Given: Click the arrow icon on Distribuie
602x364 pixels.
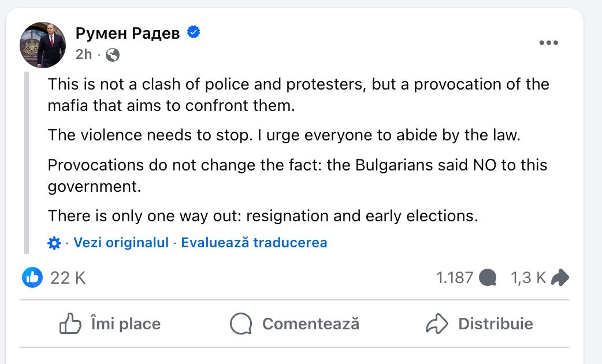Looking at the screenshot, I should point(437,324).
